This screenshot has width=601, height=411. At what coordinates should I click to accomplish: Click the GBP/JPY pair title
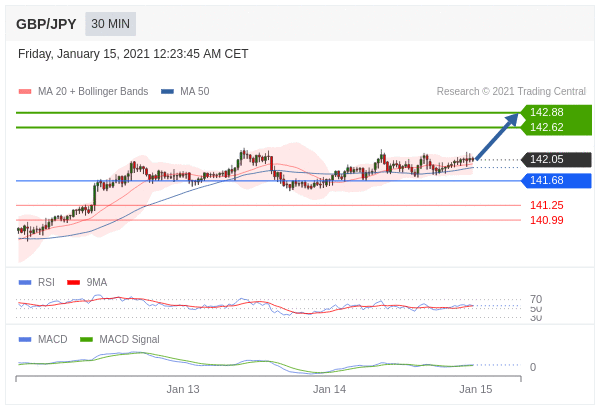coord(46,24)
